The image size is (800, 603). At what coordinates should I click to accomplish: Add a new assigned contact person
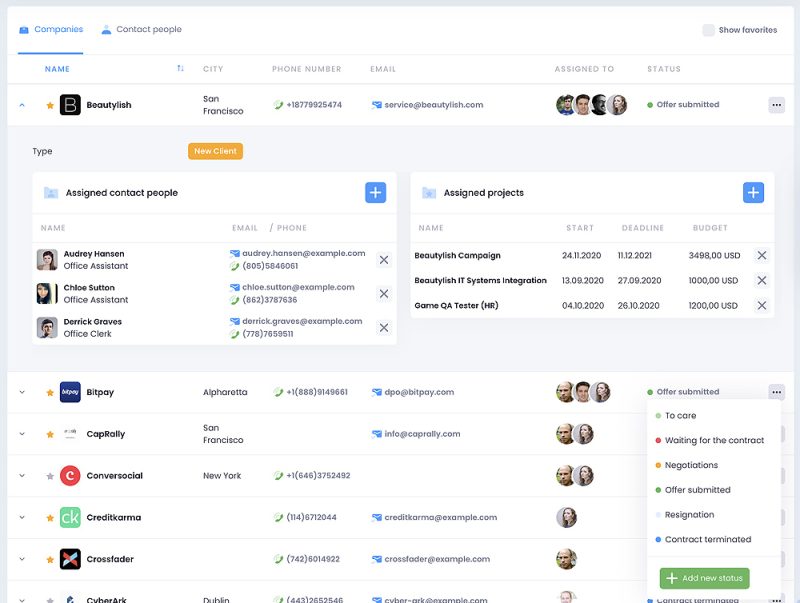click(x=376, y=193)
